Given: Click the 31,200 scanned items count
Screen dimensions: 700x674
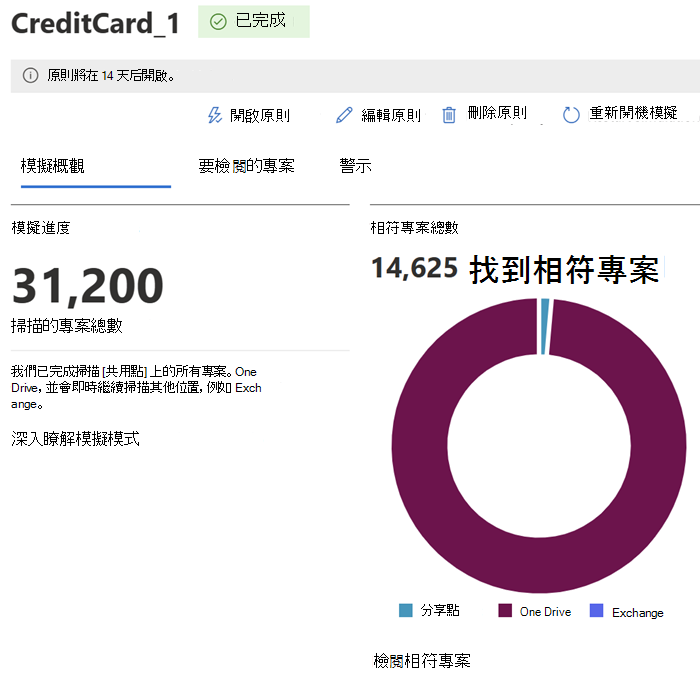Looking at the screenshot, I should click(x=88, y=286).
